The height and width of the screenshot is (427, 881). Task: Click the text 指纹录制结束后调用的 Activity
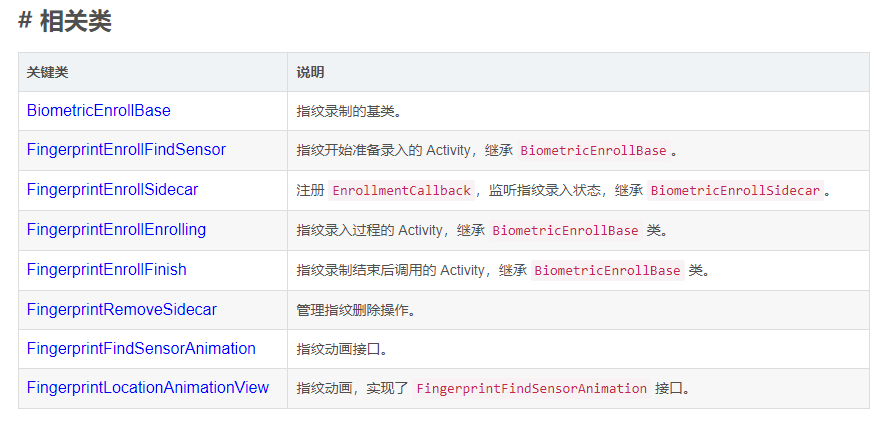click(x=390, y=270)
